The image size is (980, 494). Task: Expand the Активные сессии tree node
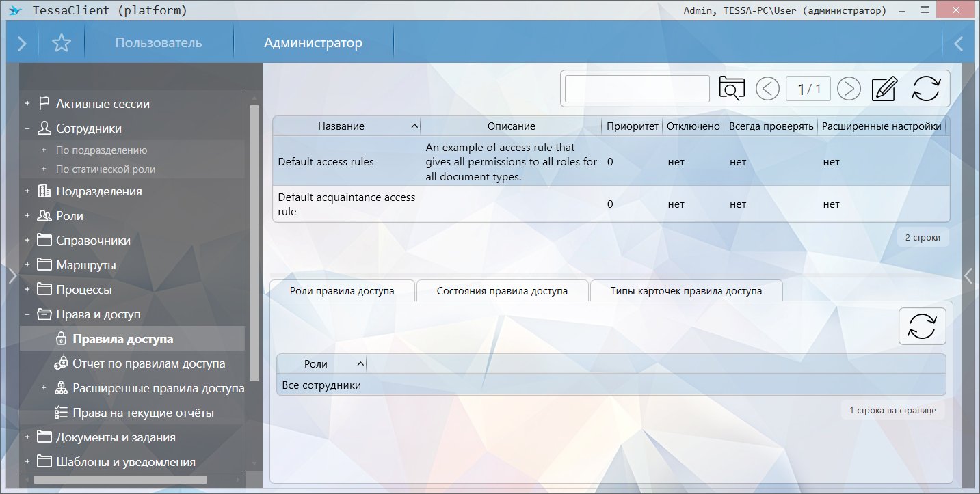[x=27, y=104]
